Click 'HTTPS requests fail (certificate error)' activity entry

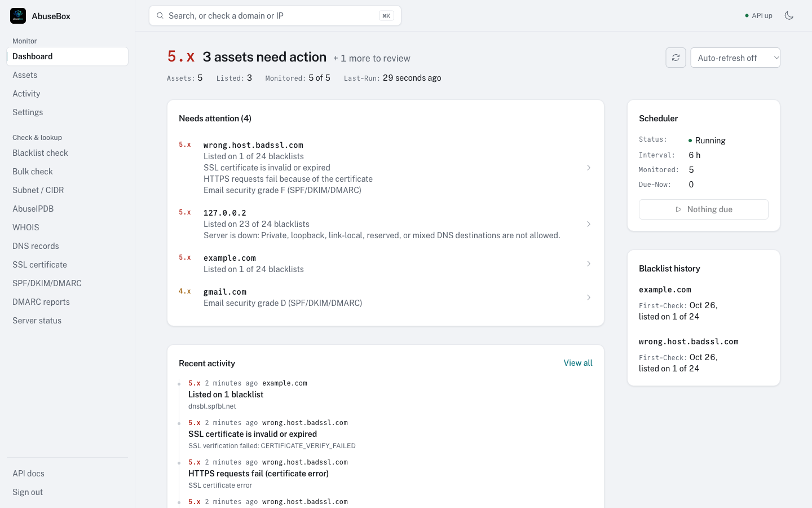point(258,474)
